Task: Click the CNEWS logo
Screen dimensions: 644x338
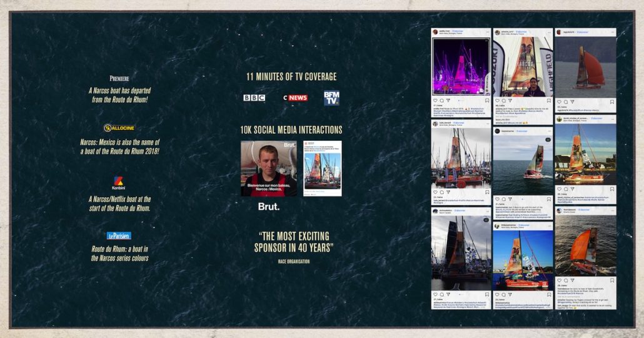Action: (295, 98)
